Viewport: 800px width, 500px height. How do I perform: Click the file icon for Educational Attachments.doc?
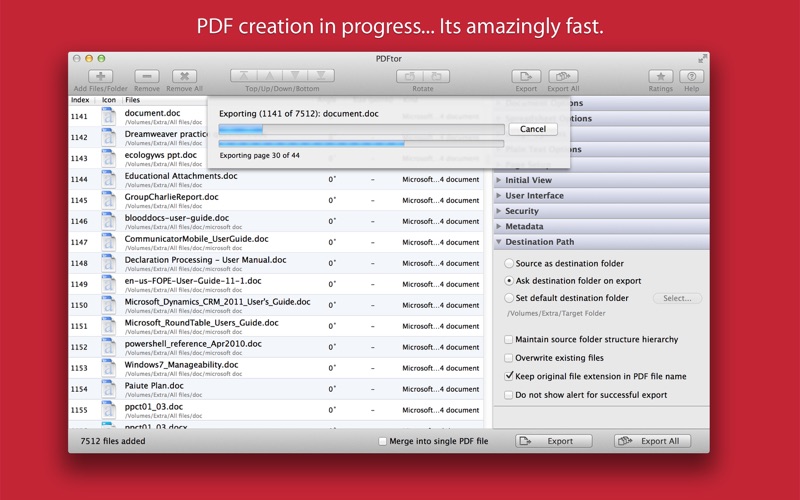click(x=108, y=179)
